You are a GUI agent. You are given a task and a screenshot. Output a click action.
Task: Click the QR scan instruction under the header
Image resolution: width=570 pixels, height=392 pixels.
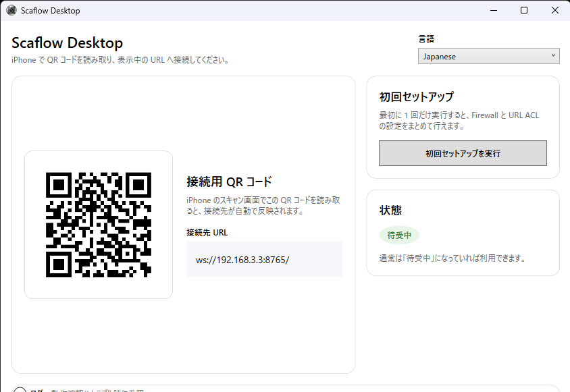(121, 59)
